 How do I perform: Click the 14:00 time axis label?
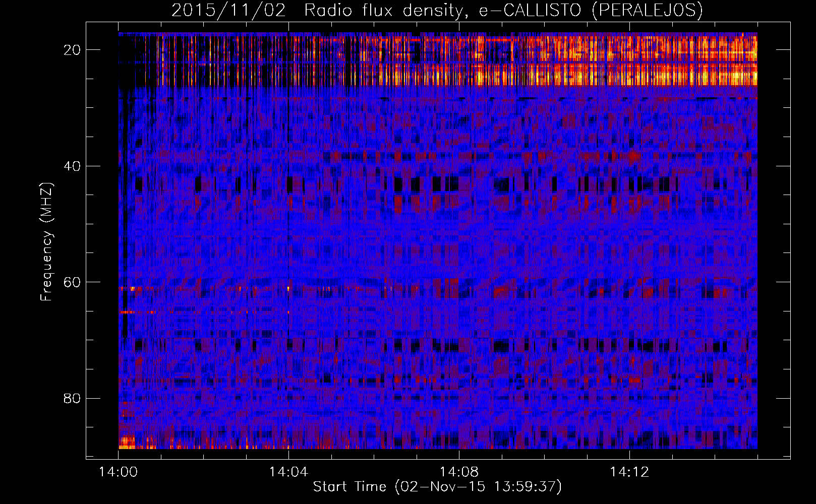119,472
